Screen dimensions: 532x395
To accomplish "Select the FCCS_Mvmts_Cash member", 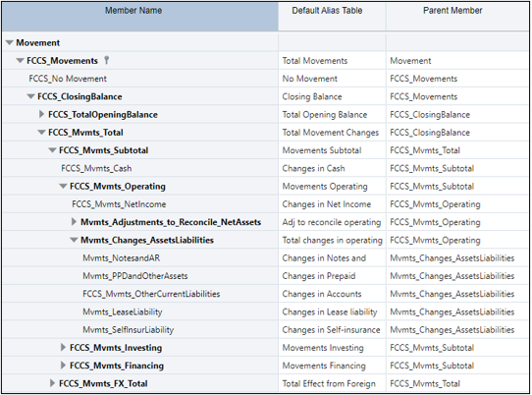I will [x=96, y=168].
